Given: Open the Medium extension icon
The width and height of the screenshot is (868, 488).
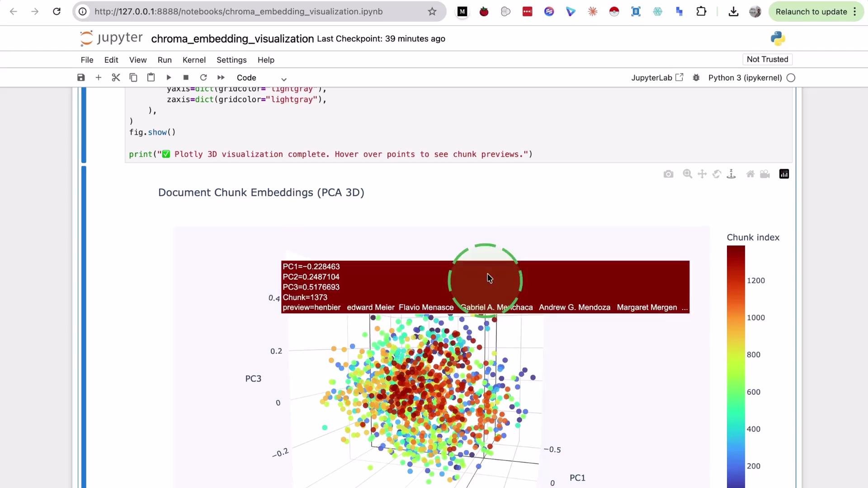Looking at the screenshot, I should tap(462, 12).
